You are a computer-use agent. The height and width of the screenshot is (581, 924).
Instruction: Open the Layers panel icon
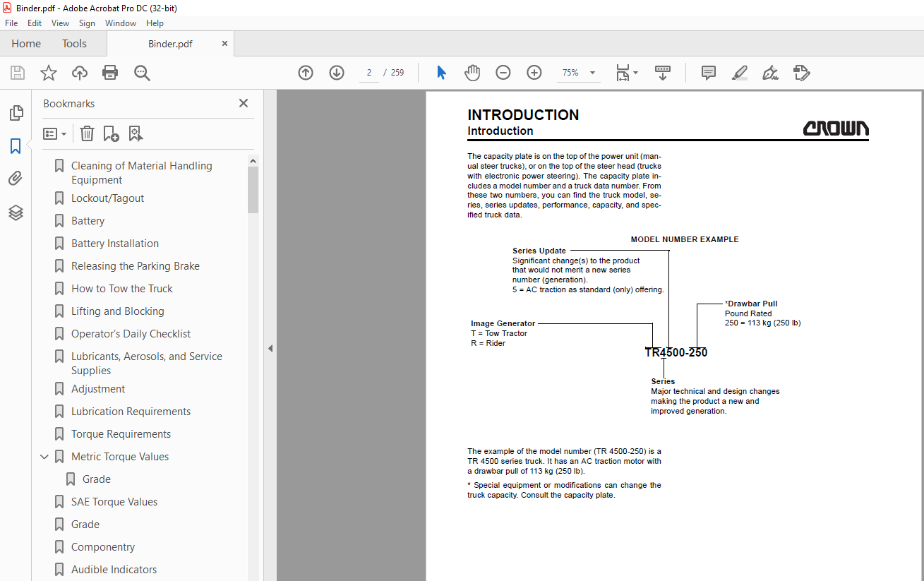coord(16,212)
